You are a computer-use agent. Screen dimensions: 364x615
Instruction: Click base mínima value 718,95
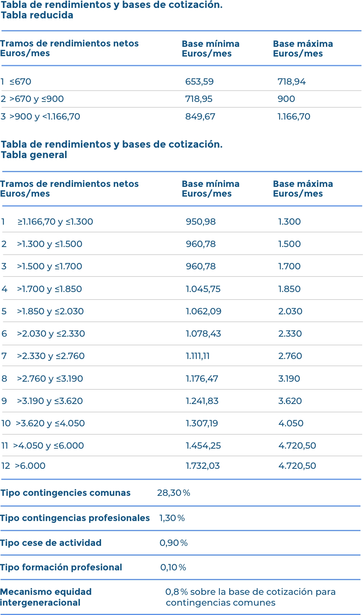coord(199,99)
